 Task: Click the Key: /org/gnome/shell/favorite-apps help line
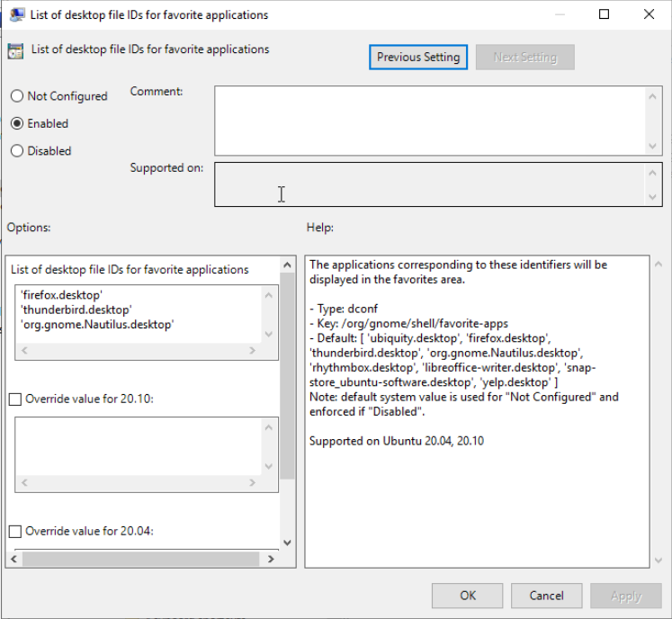408,324
